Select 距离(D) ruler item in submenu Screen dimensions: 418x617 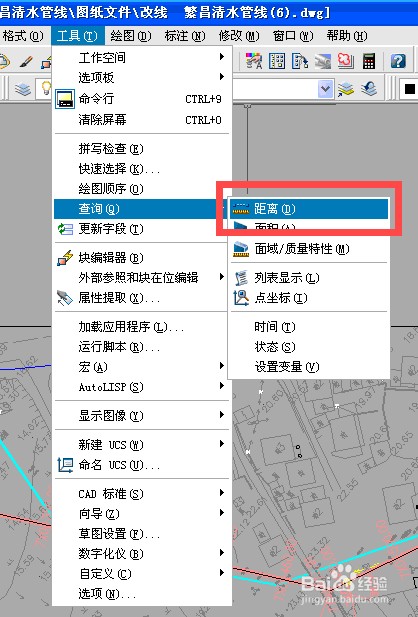309,209
